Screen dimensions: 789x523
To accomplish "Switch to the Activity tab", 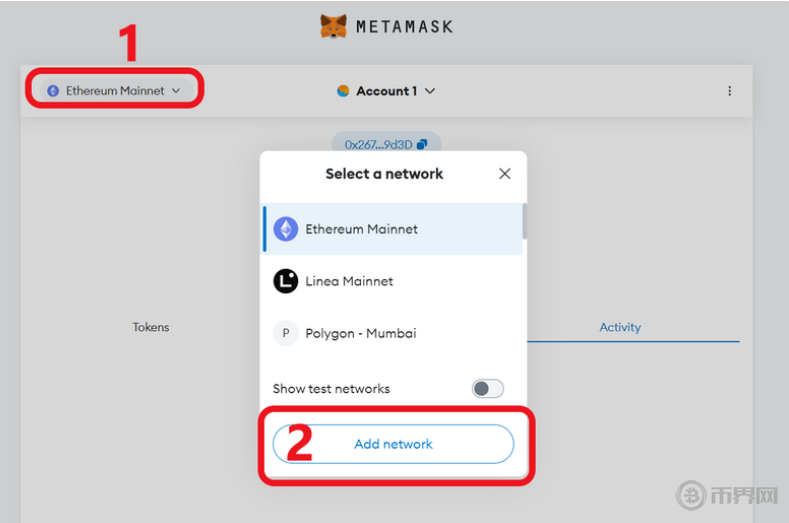I will tap(620, 327).
